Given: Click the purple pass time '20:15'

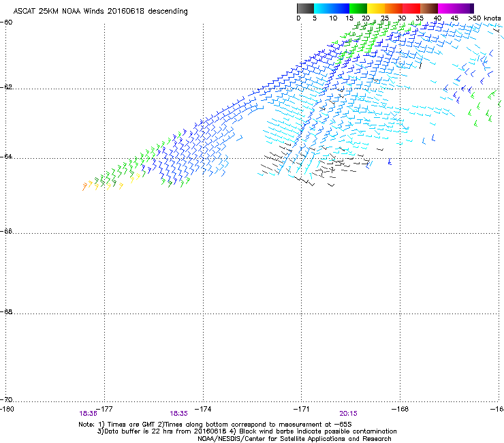Looking at the screenshot, I should click(349, 414).
